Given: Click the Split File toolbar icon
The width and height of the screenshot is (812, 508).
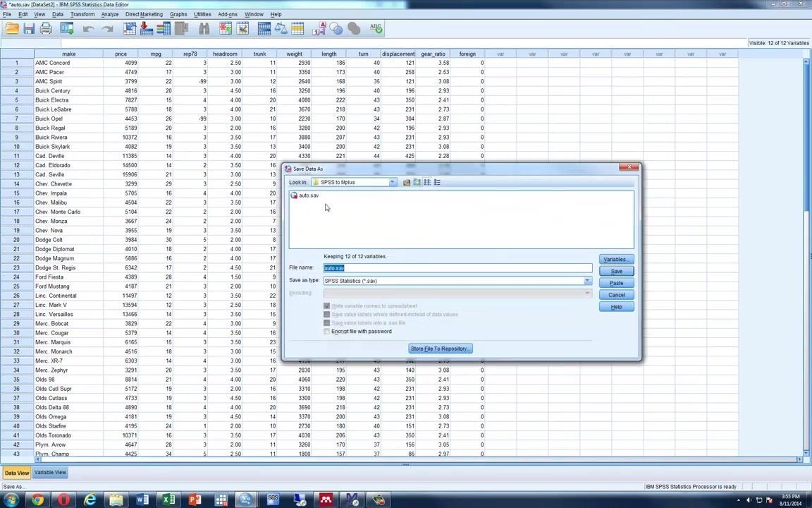Looking at the screenshot, I should point(264,28).
